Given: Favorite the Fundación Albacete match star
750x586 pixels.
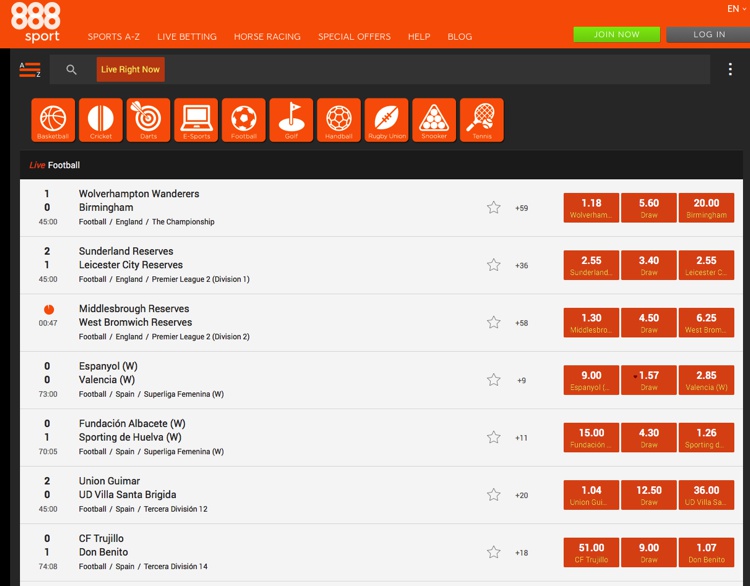Looking at the screenshot, I should click(494, 437).
